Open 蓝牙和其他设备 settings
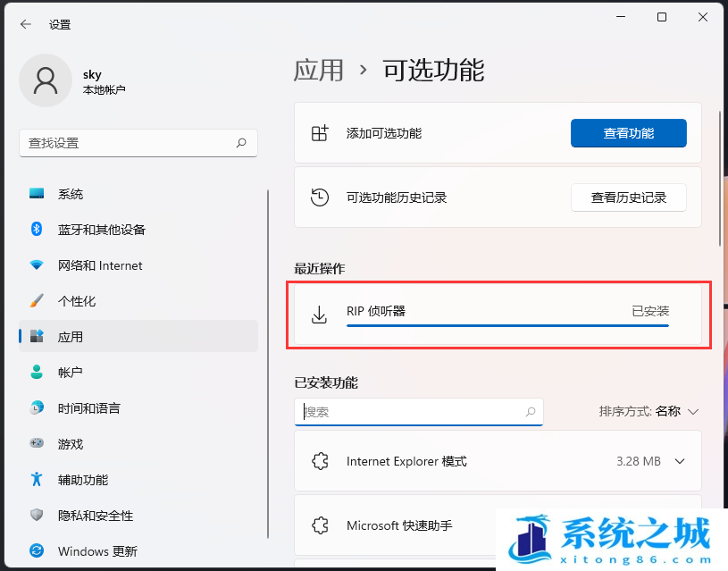Viewport: 728px width, 571px height. tap(138, 229)
